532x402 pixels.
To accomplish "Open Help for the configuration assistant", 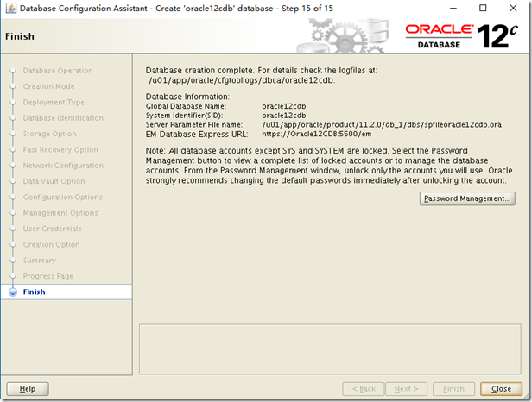I will 28,389.
